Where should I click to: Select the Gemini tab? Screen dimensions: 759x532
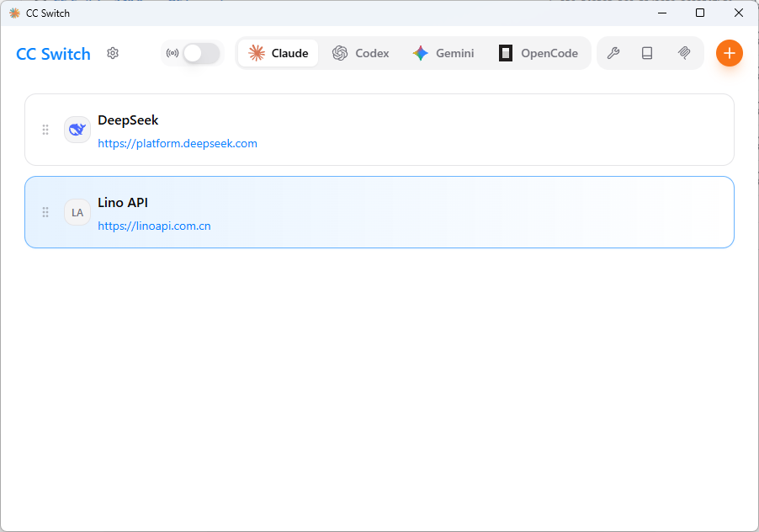[x=443, y=53]
